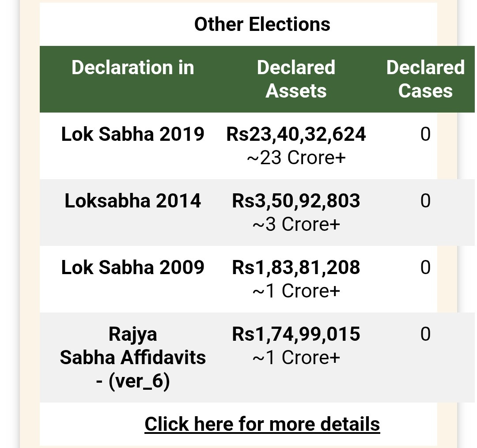Select the 'Other Elections' table heading
Image resolution: width=477 pixels, height=448 pixels.
262,24
